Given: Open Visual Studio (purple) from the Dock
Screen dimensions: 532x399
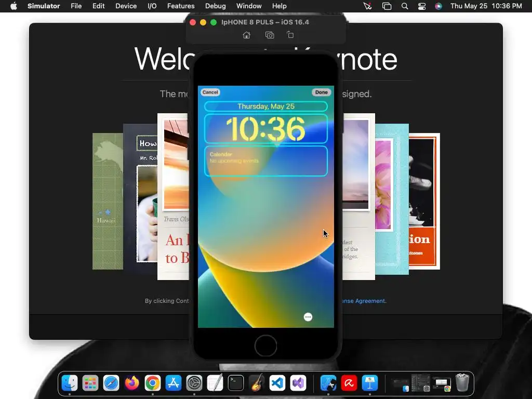Looking at the screenshot, I should 298,383.
